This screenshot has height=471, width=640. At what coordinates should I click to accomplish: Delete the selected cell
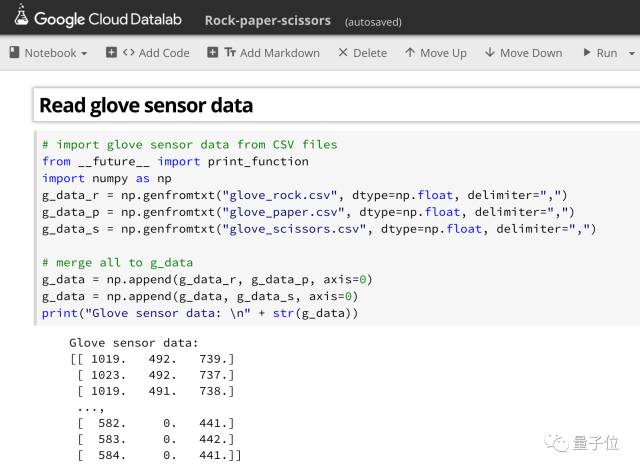[362, 53]
